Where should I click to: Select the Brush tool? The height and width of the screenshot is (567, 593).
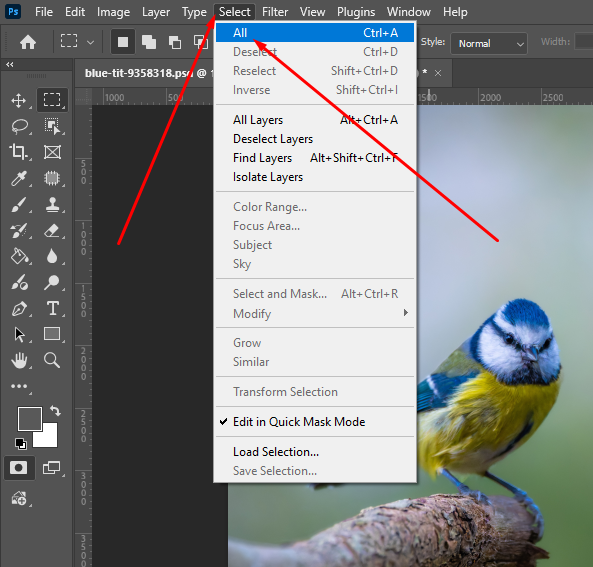tap(19, 205)
